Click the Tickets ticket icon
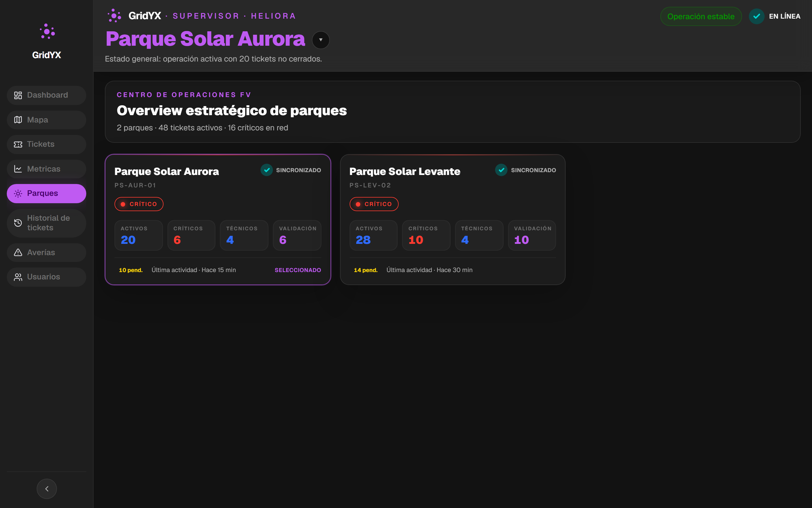The height and width of the screenshot is (508, 812). click(18, 144)
